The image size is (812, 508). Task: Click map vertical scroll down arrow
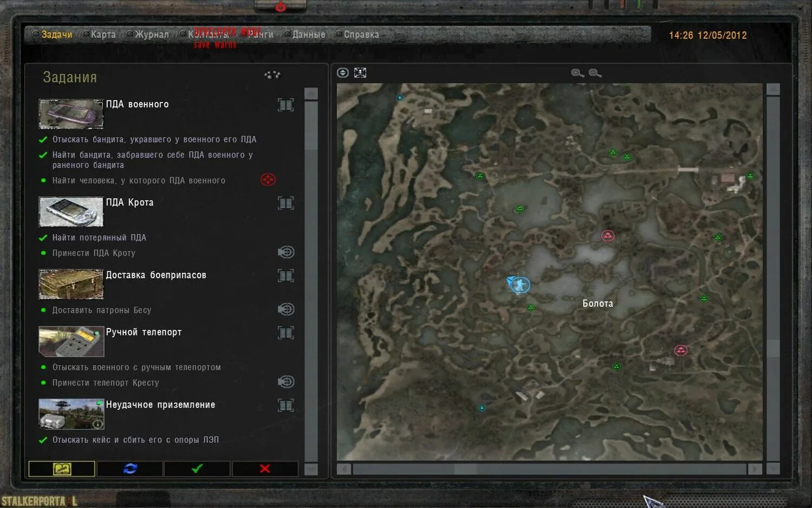(773, 468)
